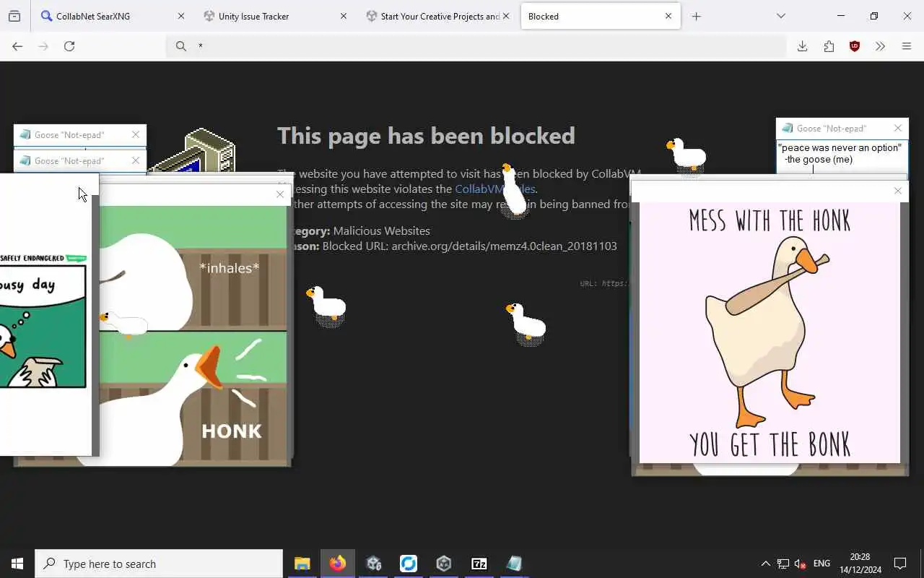Open File Explorer from the taskbar
Viewport: 924px width, 578px height.
[x=302, y=564]
